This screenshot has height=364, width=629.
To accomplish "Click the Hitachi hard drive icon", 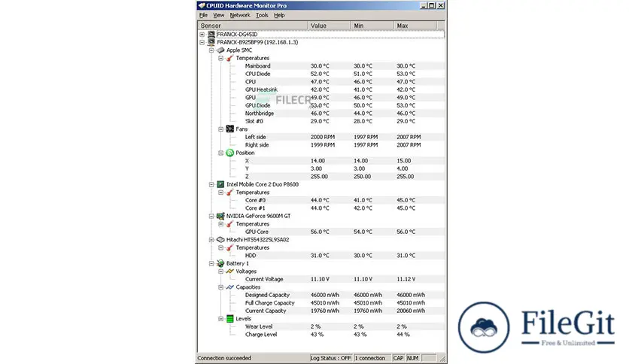I will [220, 240].
